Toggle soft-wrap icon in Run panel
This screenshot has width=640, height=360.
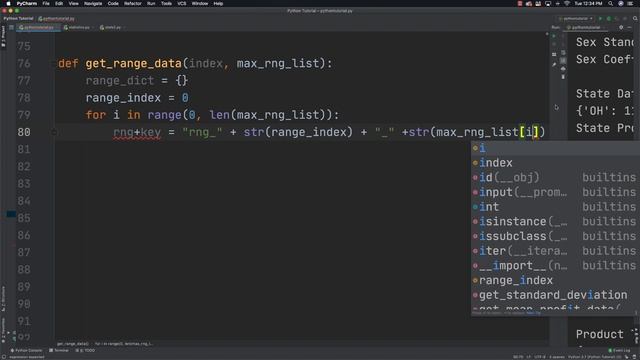563,52
